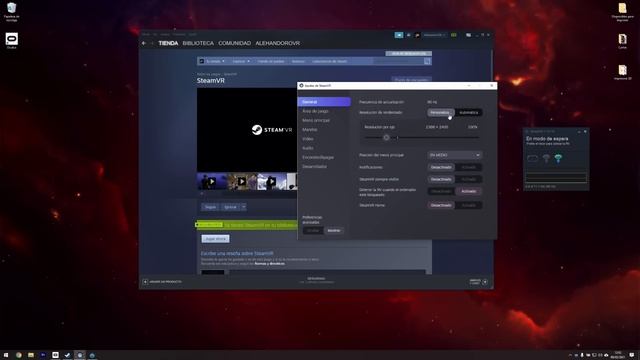Click the green base station icon in SteamVR status
640x360 pixels.
[x=558, y=158]
